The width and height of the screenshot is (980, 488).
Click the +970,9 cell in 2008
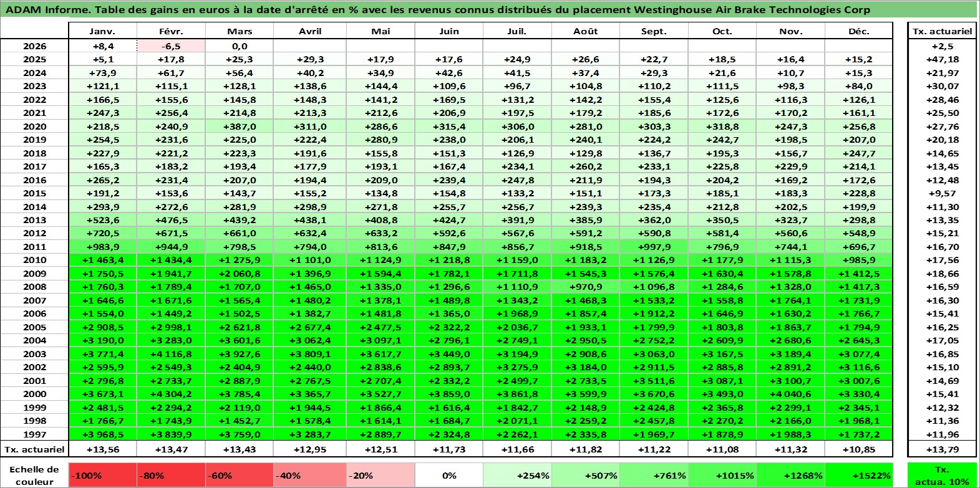coord(585,287)
